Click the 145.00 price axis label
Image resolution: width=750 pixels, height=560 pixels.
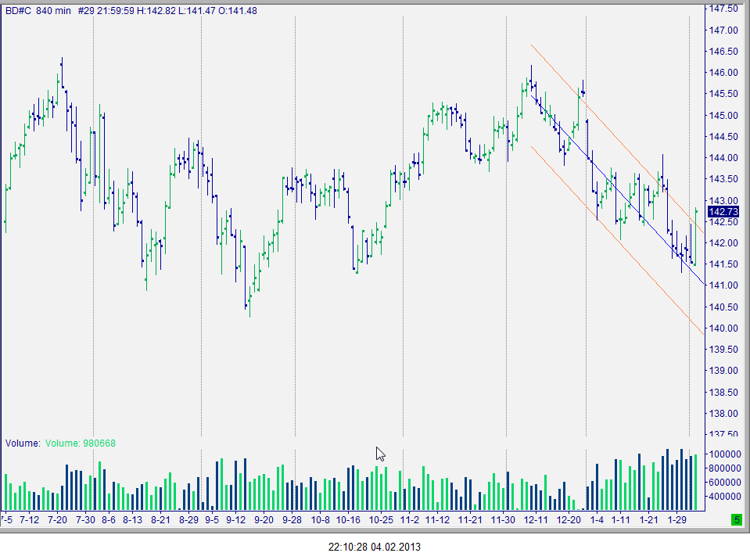pos(723,115)
